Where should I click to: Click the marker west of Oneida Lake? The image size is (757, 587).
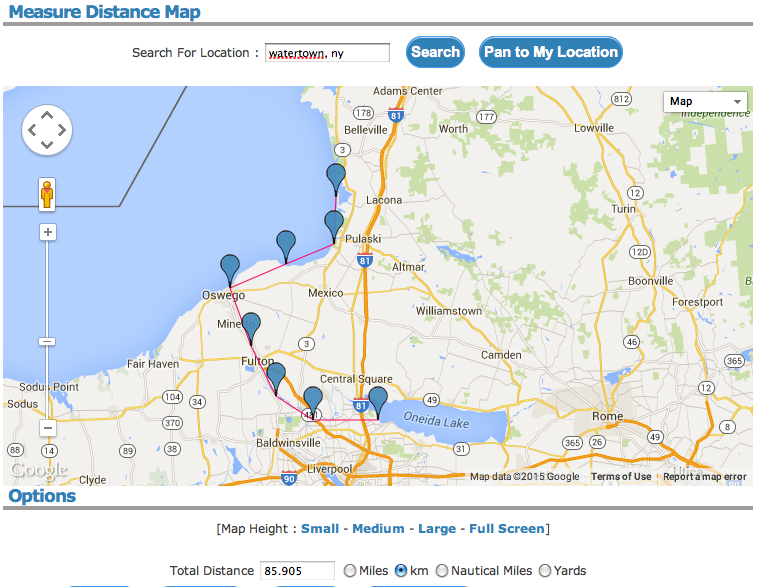(x=377, y=400)
